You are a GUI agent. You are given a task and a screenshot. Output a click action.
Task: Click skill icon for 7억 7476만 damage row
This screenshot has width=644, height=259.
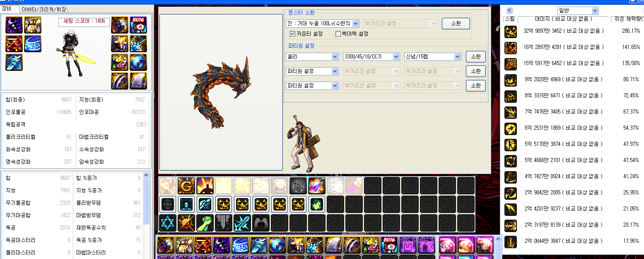(510, 112)
